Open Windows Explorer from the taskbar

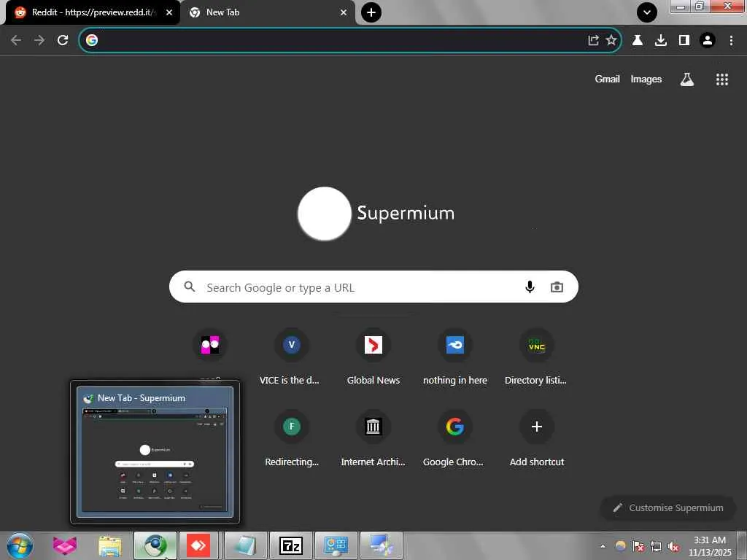pyautogui.click(x=110, y=545)
